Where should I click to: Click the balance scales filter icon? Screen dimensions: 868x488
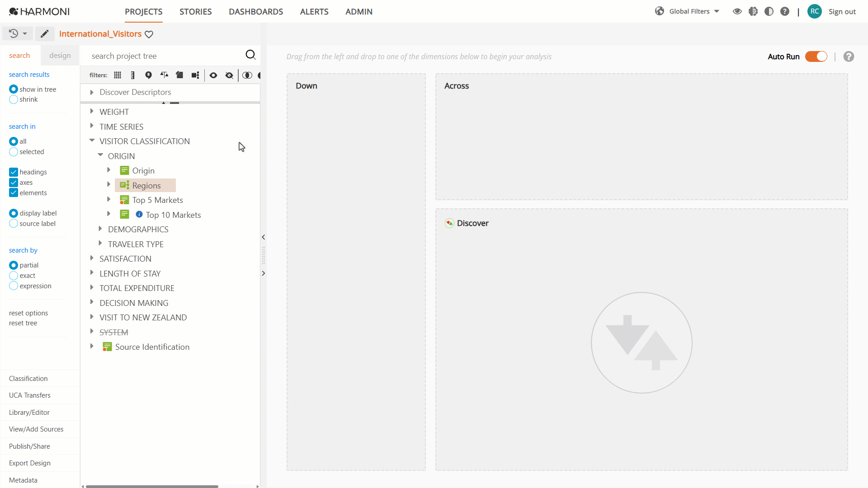[x=164, y=75]
